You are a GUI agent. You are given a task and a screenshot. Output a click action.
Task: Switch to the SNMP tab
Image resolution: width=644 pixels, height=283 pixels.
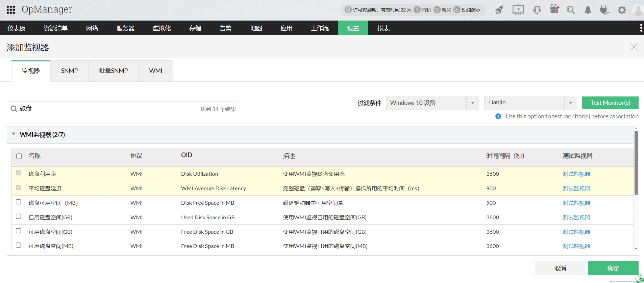pos(69,71)
